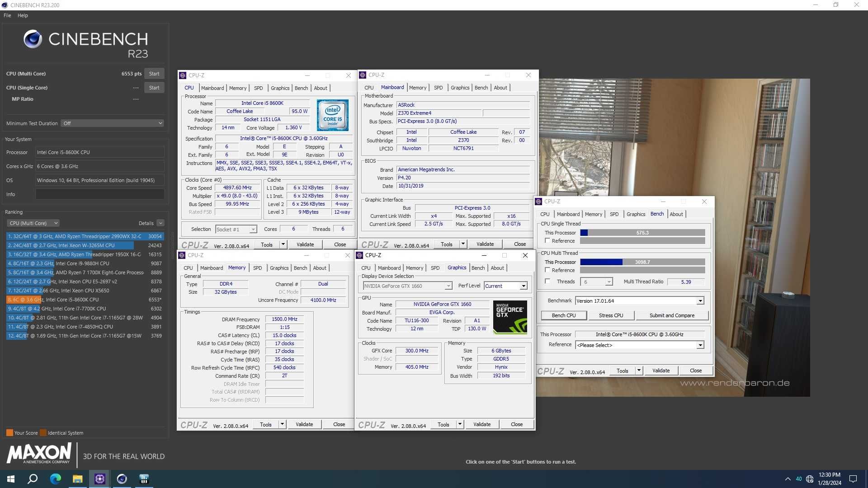
Task: Open the Threads count dropdown
Action: [x=596, y=282]
